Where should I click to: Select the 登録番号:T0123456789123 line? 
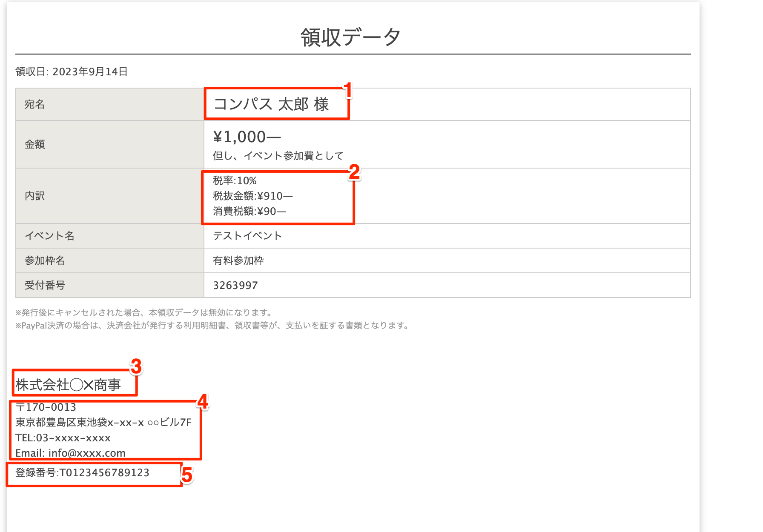[x=83, y=472]
